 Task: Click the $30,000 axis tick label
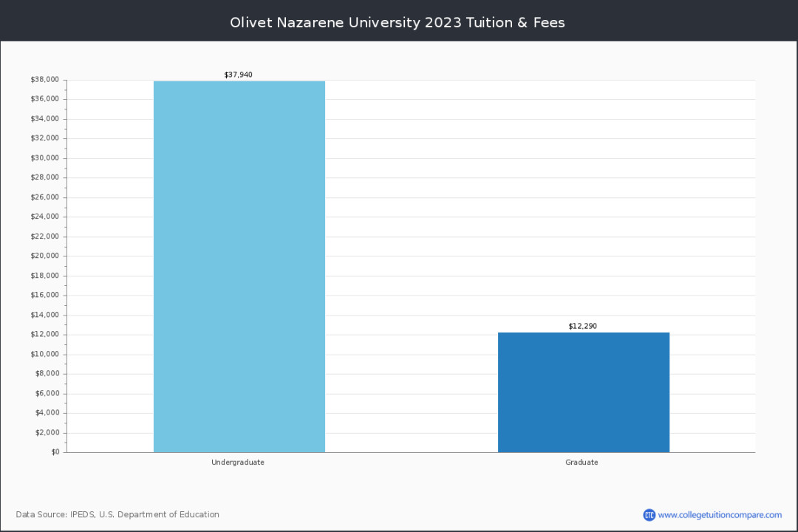(x=45, y=157)
